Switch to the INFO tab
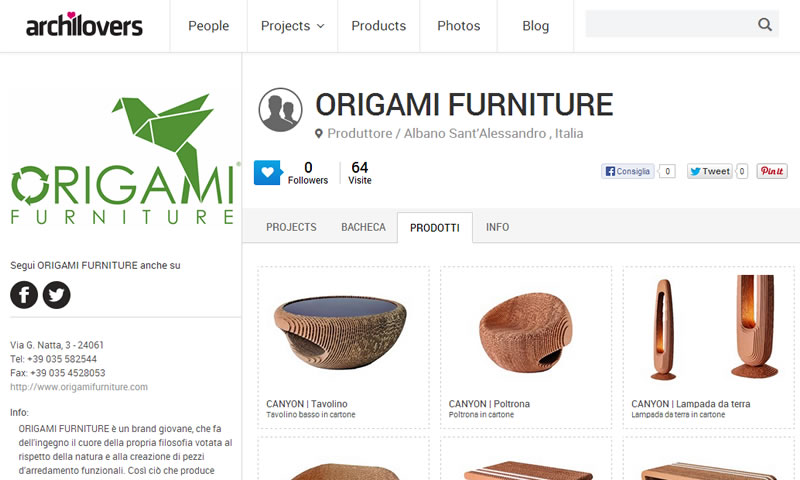This screenshot has width=800, height=480. tap(497, 227)
